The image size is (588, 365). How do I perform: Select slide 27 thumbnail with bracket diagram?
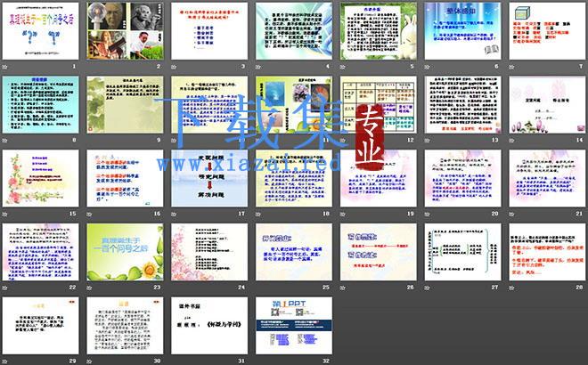coord(462,252)
